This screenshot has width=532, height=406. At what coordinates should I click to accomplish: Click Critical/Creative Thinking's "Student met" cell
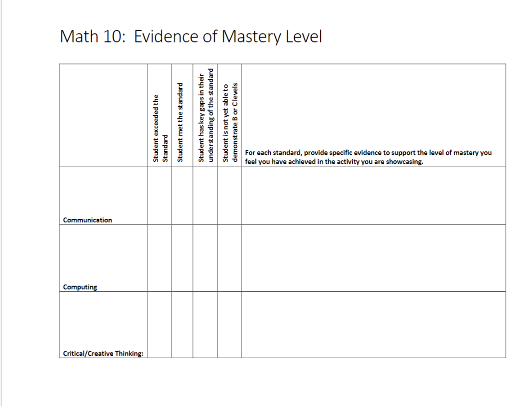[182, 325]
